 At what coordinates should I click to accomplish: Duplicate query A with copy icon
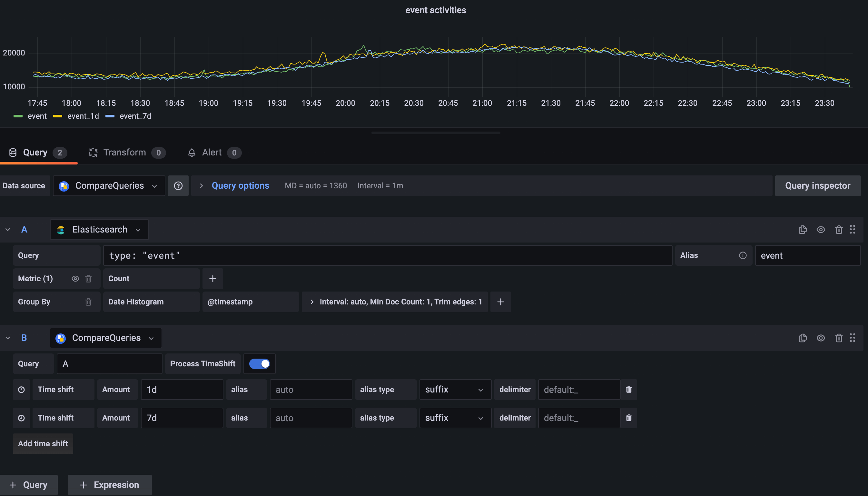(803, 230)
